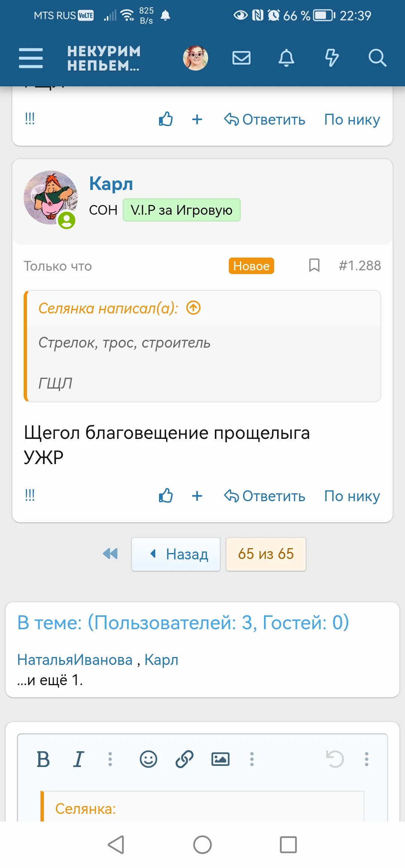Click 'По нику' on Карл's post
405x868 pixels.
point(352,496)
